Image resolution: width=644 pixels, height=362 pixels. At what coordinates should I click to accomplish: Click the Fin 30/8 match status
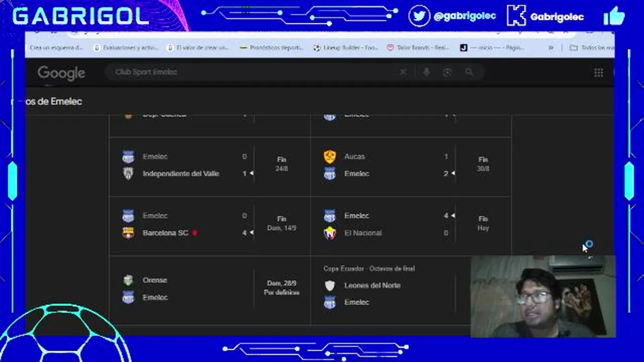[x=483, y=164]
